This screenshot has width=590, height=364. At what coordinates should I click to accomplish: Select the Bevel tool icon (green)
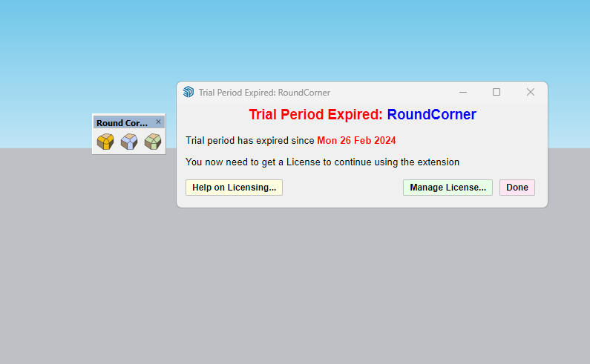point(153,142)
